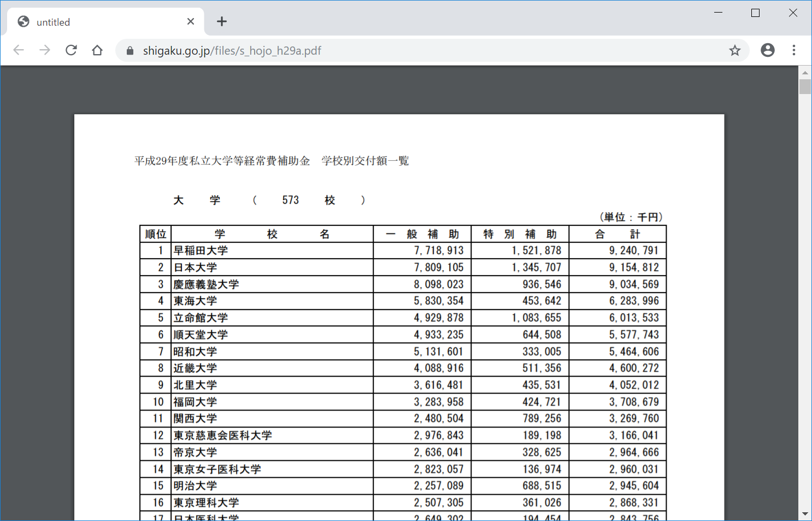
Task: Click the 帝京大学 row name
Action: 195,452
